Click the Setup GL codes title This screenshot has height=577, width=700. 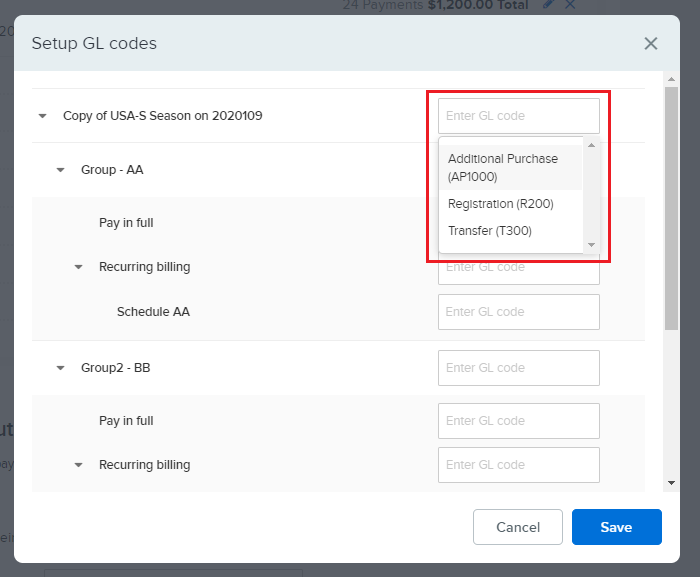click(x=94, y=43)
